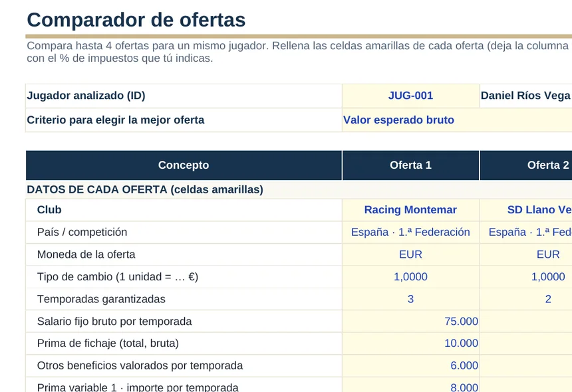
Task: Edit Oferta 1 'España · 1.ª Federación' cell
Action: tap(410, 232)
